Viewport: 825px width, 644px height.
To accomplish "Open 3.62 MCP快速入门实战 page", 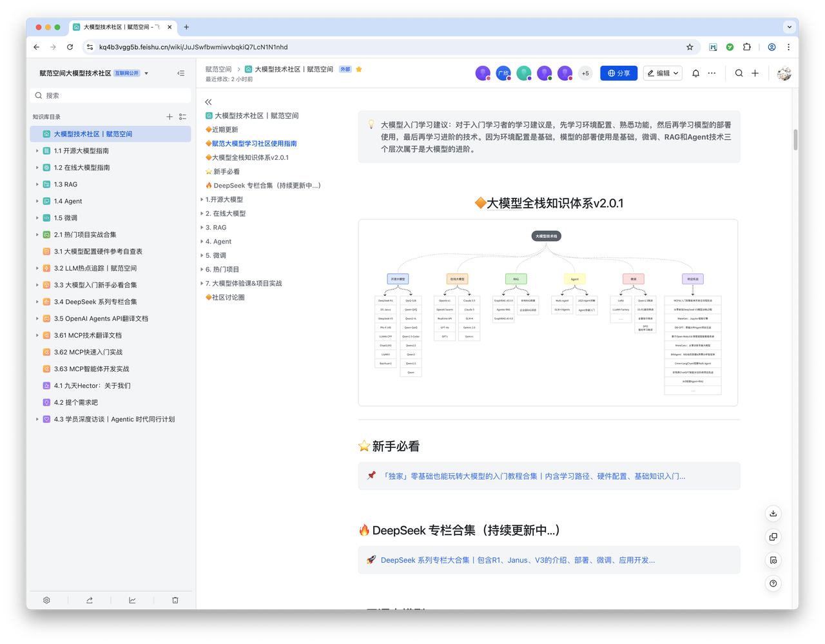I will [111, 352].
